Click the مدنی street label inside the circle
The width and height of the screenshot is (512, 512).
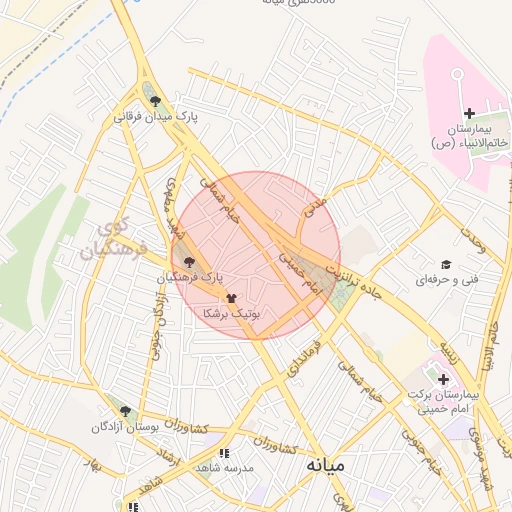pos(315,208)
